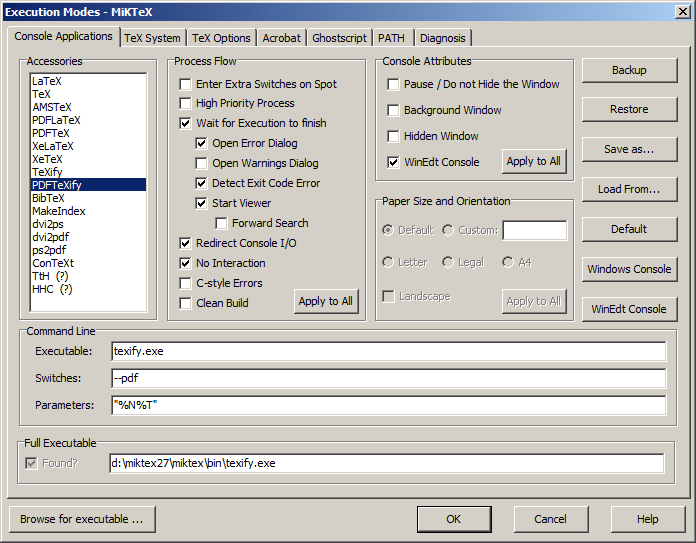Screen dimensions: 696x543
Task: Click the Backup button
Action: tap(629, 70)
